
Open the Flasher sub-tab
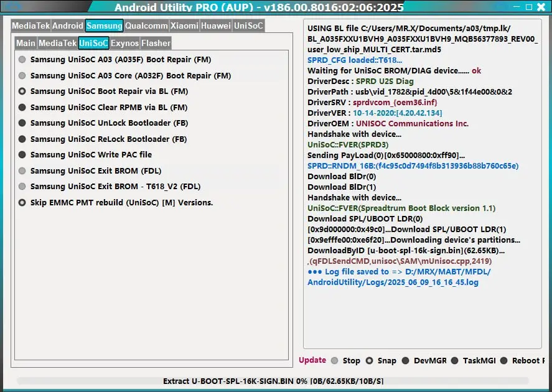coord(156,43)
